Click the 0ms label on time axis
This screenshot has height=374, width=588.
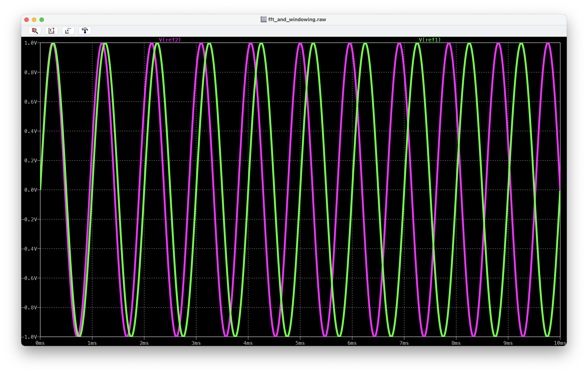40,343
